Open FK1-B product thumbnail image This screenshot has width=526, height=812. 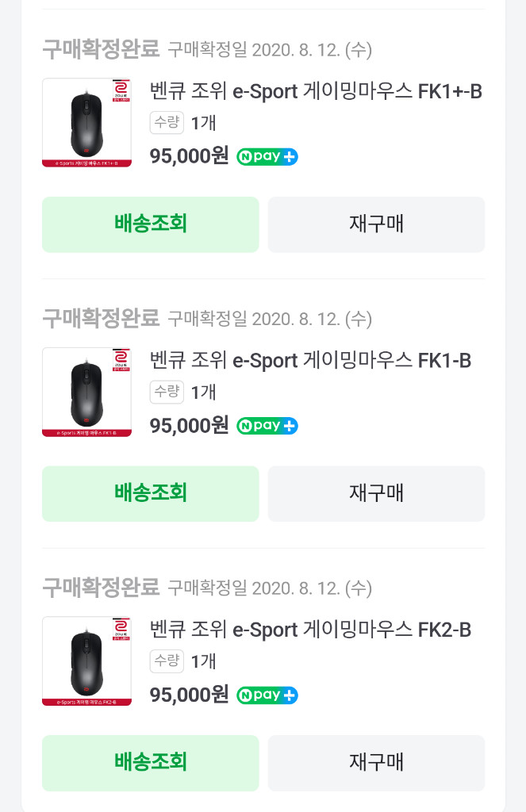click(86, 392)
